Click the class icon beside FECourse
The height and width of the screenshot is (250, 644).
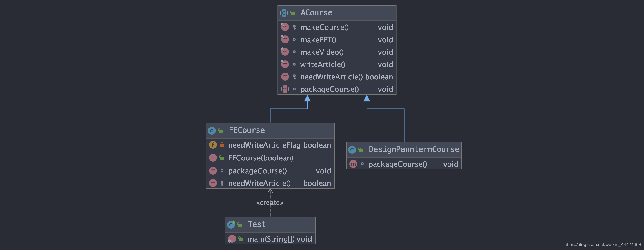tap(212, 130)
